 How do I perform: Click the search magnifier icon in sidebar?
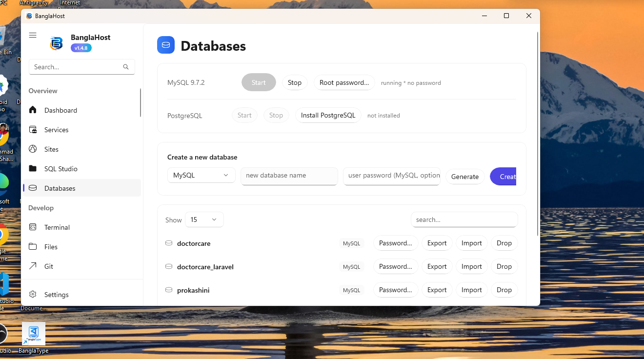126,67
